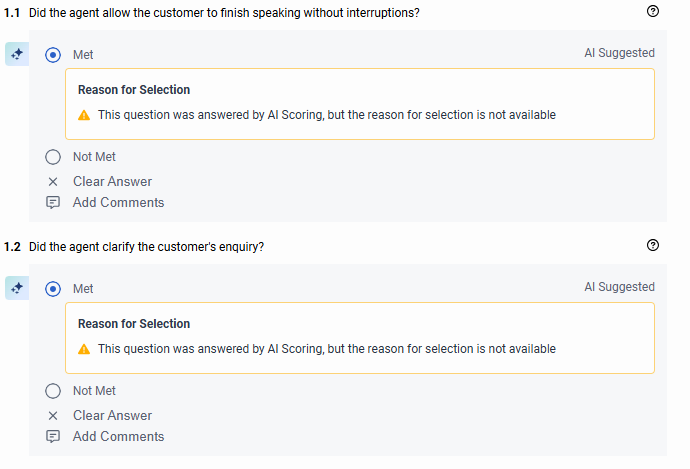
Task: Select Not Met for question 1.2
Action: [54, 391]
